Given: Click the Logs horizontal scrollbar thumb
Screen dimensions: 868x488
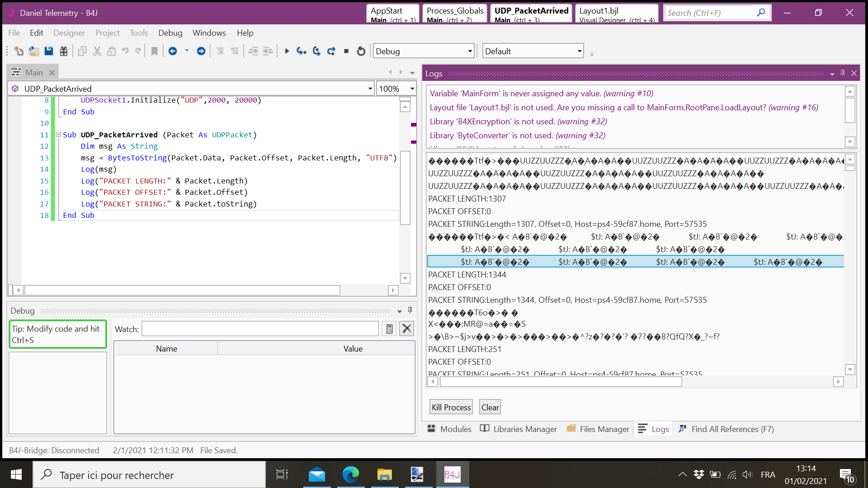Looking at the screenshot, I should click(561, 382).
